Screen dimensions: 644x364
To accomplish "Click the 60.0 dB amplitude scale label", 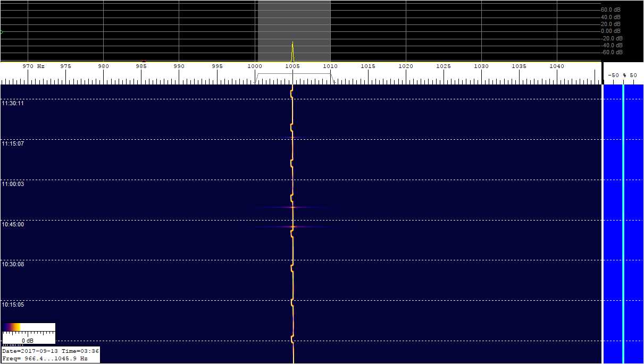I will pos(610,10).
